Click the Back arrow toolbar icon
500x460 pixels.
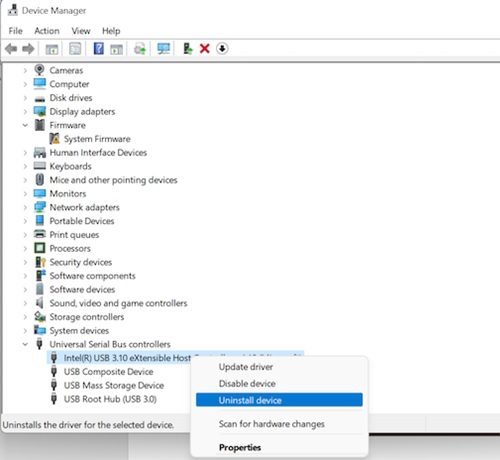click(11, 49)
